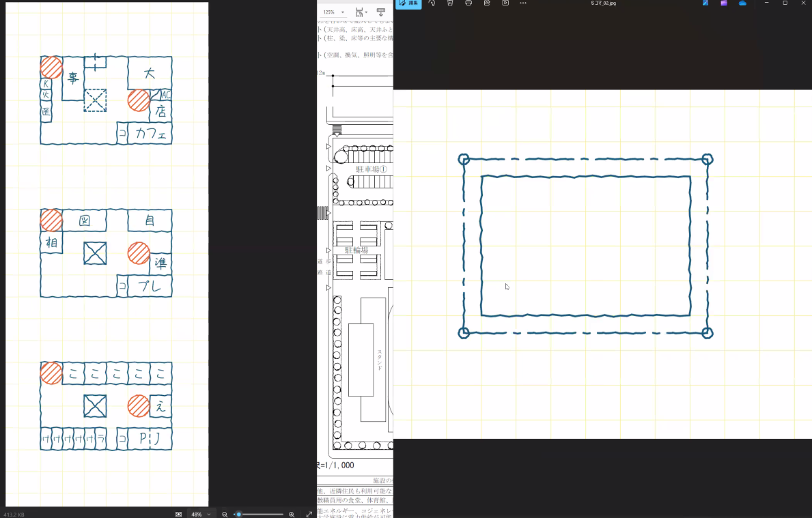Click the え room in bottom floor plan
Screen dimensions: 812x518
[160, 406]
